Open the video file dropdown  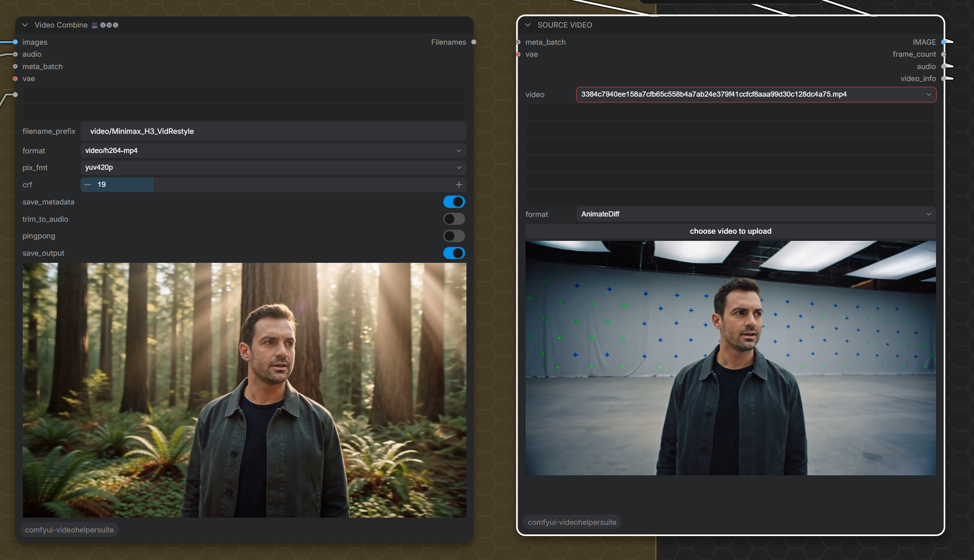coord(756,94)
